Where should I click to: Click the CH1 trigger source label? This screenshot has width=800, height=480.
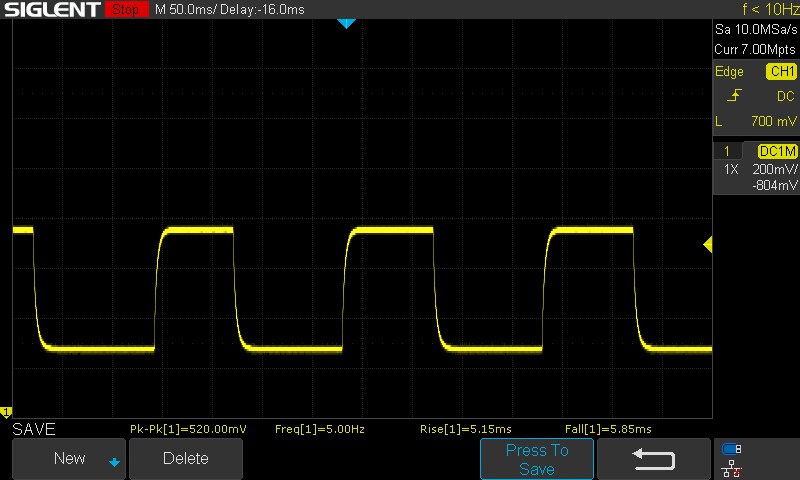coord(782,71)
